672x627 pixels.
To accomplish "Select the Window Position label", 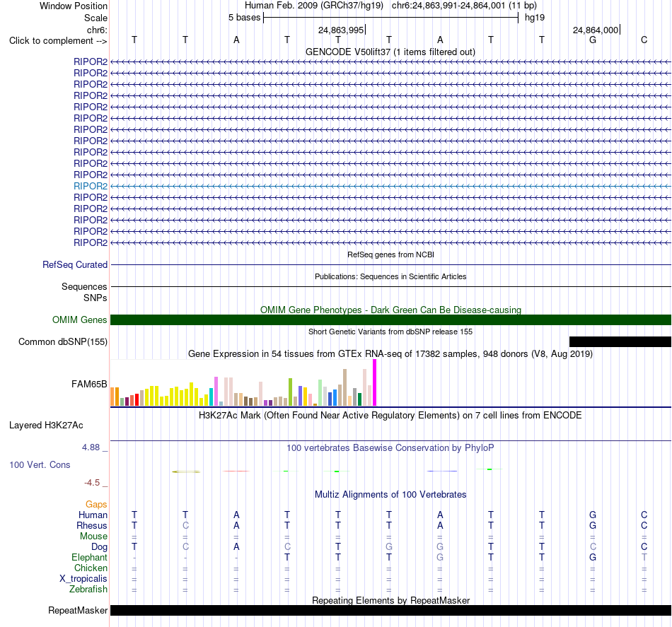I will 74,6.
